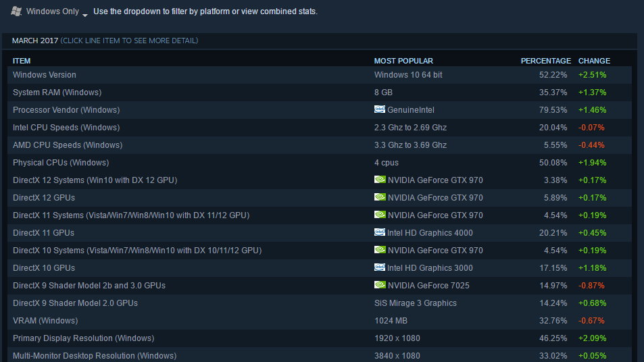This screenshot has height=362, width=644.
Task: Click NVIDIA icon beside GeForce 7025
Action: 380,285
